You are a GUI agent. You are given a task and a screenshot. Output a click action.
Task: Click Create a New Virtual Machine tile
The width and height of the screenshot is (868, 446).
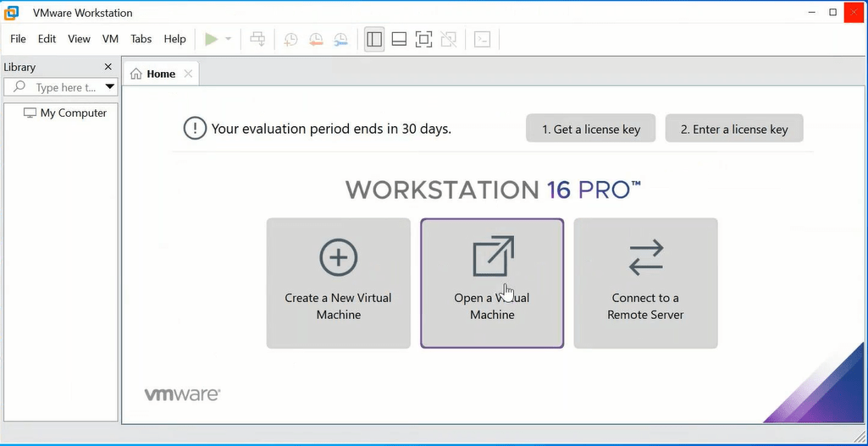(x=338, y=284)
